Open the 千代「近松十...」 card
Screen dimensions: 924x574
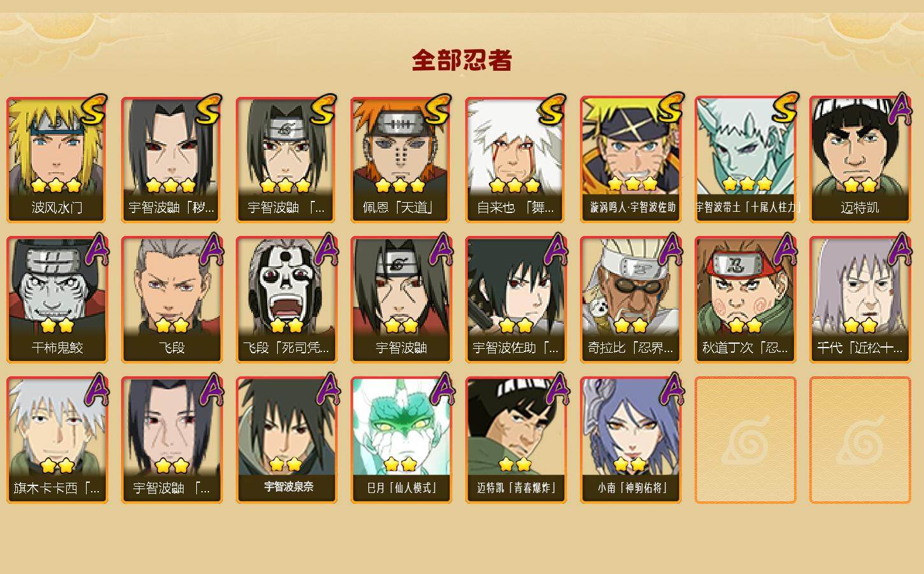click(860, 300)
